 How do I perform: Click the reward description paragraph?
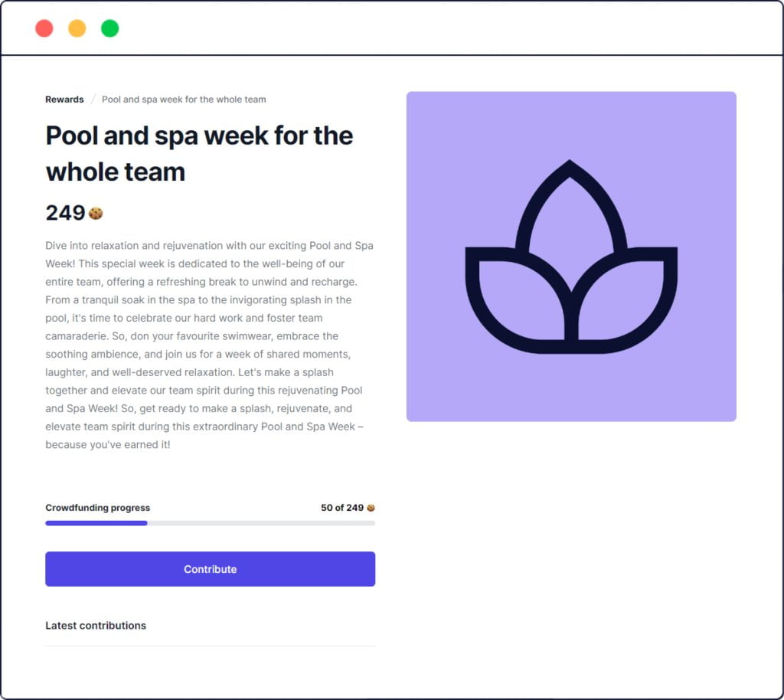click(x=209, y=345)
